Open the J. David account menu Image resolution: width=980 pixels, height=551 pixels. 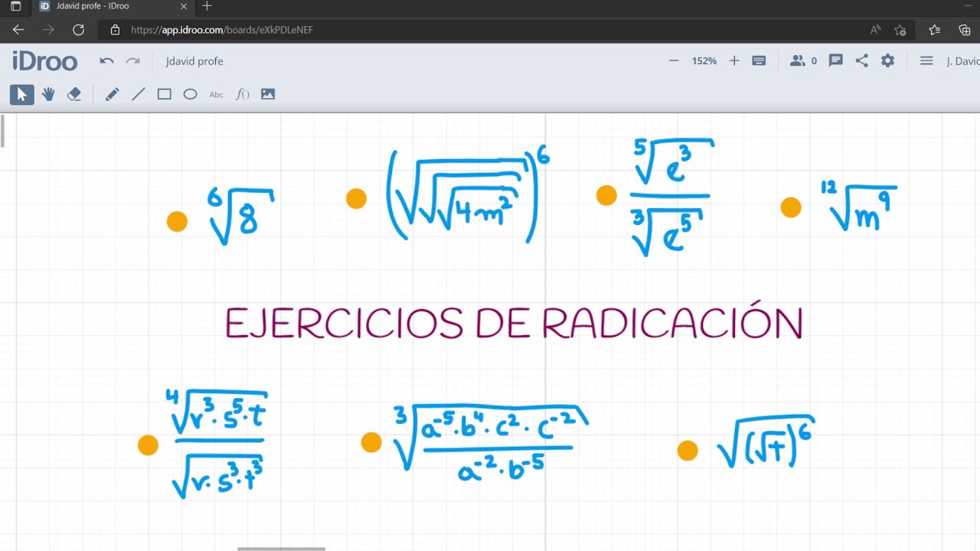point(963,61)
